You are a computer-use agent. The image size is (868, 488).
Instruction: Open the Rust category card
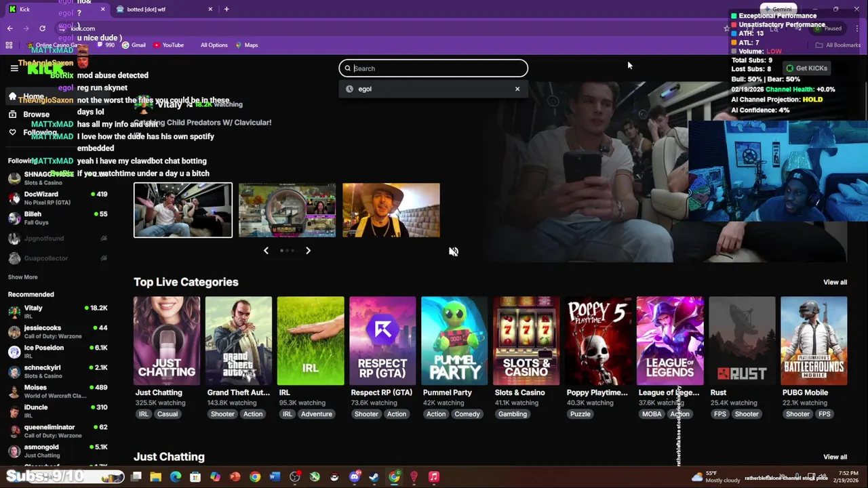tap(742, 341)
